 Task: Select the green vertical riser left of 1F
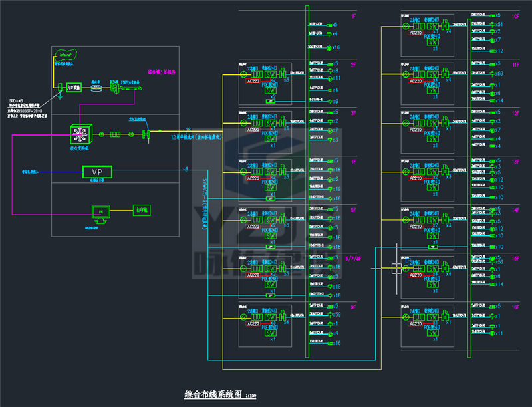pos(307,182)
